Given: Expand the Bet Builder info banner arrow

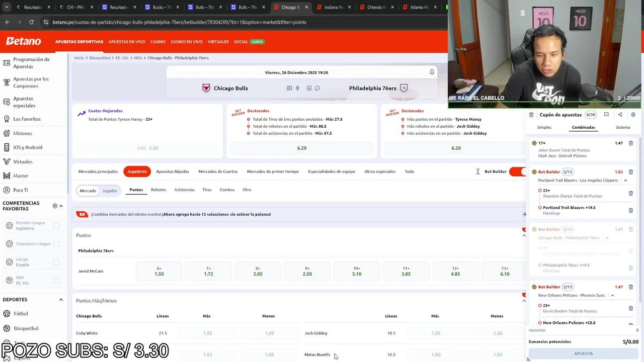Looking at the screenshot, I should 524,214.
